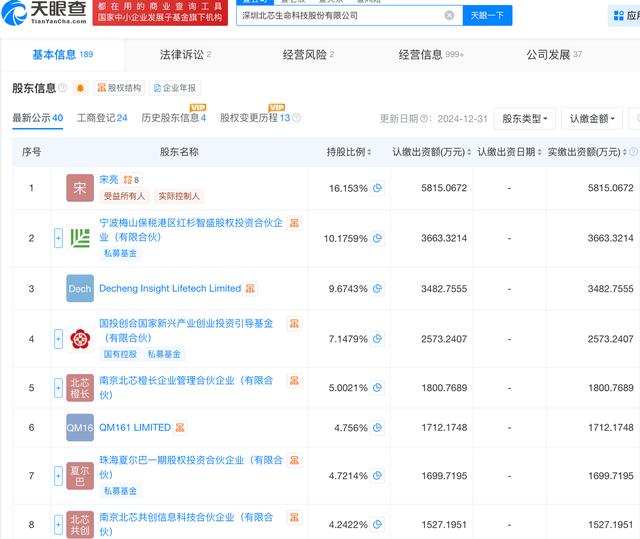Open the 股东类型 dropdown filter
This screenshot has width=640, height=539.
(x=525, y=119)
